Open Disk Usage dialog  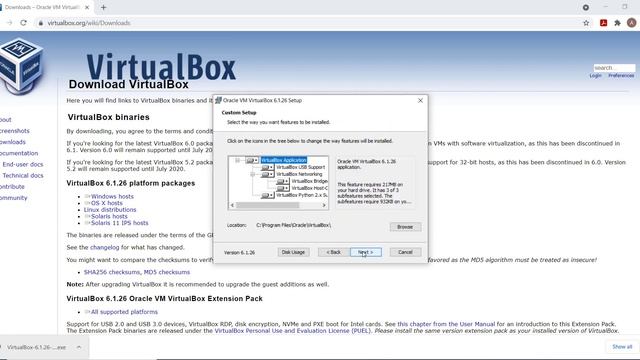[x=293, y=252]
